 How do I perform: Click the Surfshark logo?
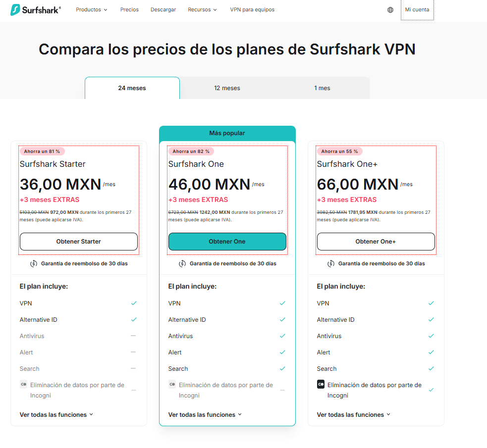coord(36,10)
